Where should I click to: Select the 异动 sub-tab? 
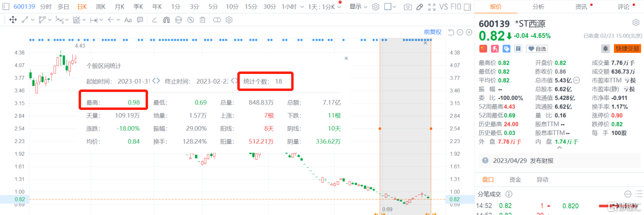pyautogui.click(x=543, y=179)
